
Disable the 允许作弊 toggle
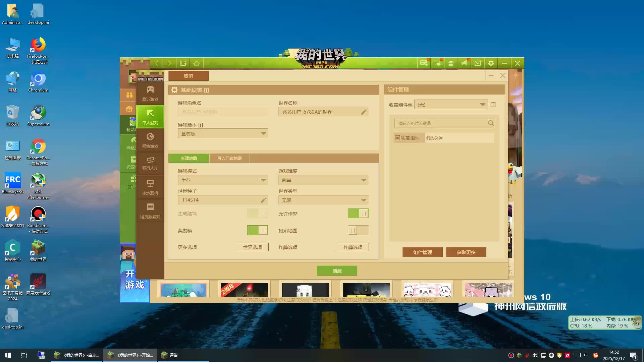pos(358,214)
